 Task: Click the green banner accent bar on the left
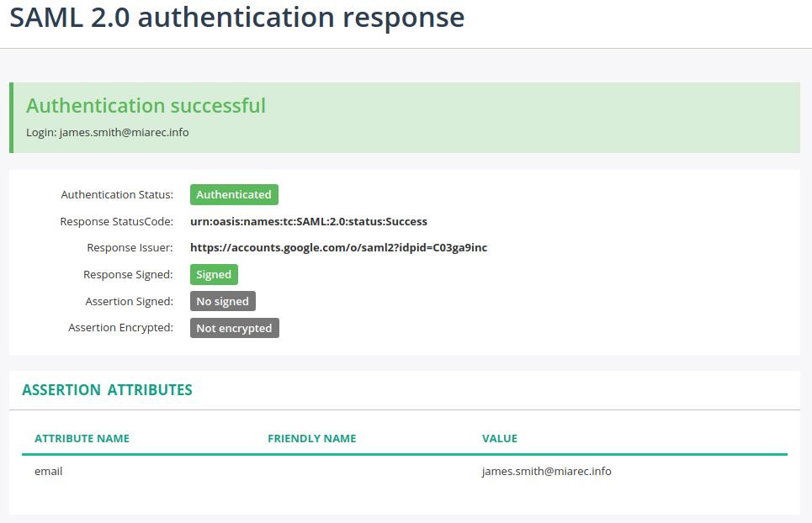pyautogui.click(x=11, y=118)
